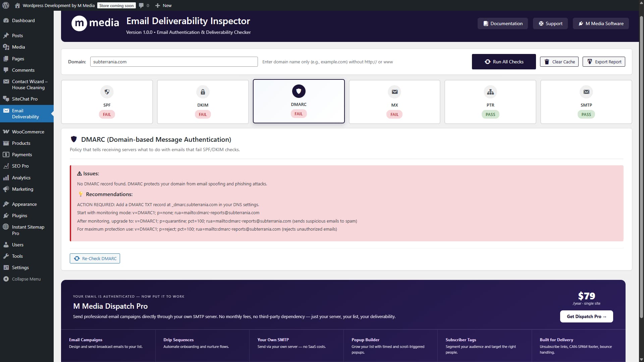Open comments bubble in admin bar
This screenshot has height=362, width=644.
point(144,5)
